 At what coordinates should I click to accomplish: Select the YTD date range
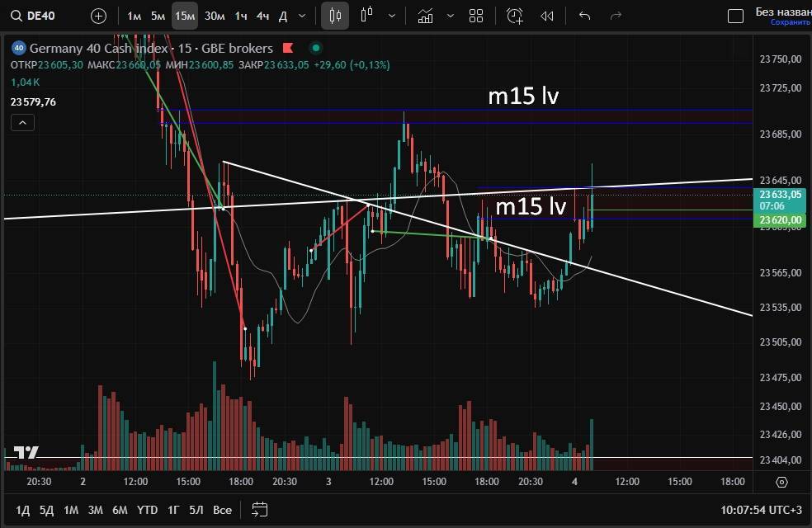pyautogui.click(x=147, y=510)
